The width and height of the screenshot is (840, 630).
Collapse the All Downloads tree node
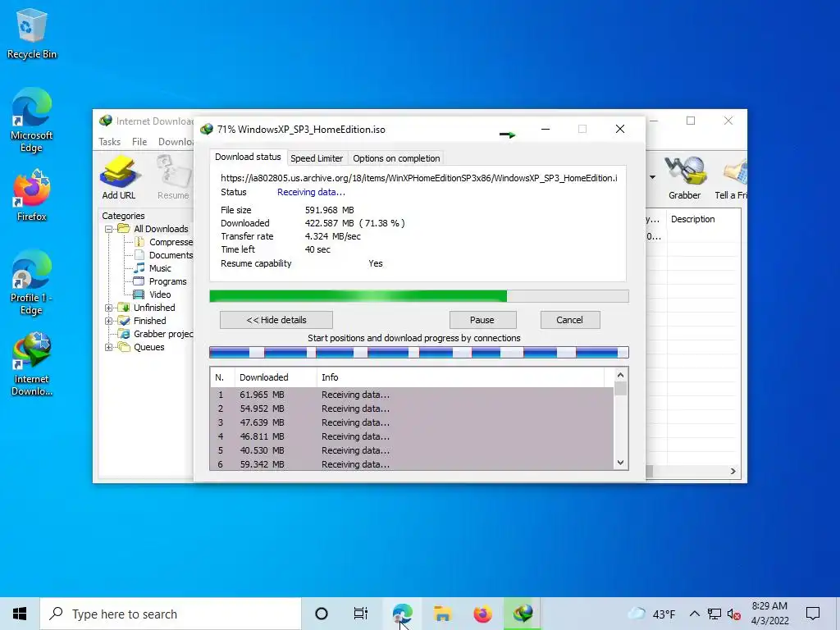(x=109, y=230)
